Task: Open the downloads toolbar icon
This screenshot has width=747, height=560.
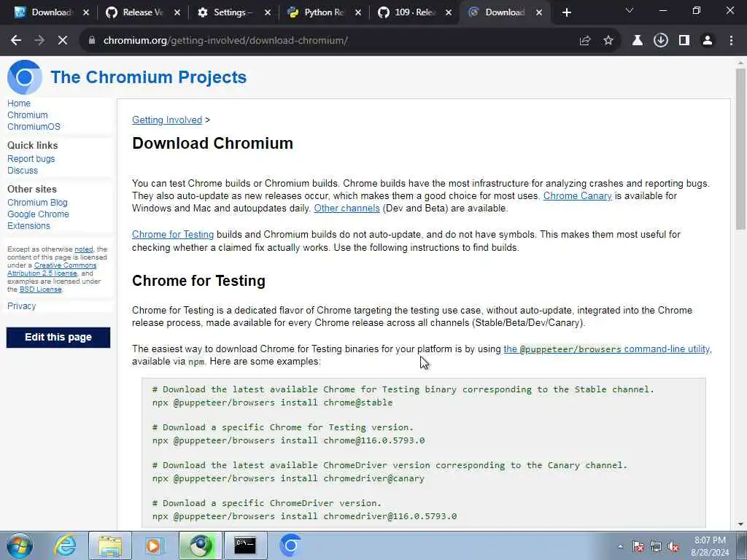Action: (x=661, y=41)
